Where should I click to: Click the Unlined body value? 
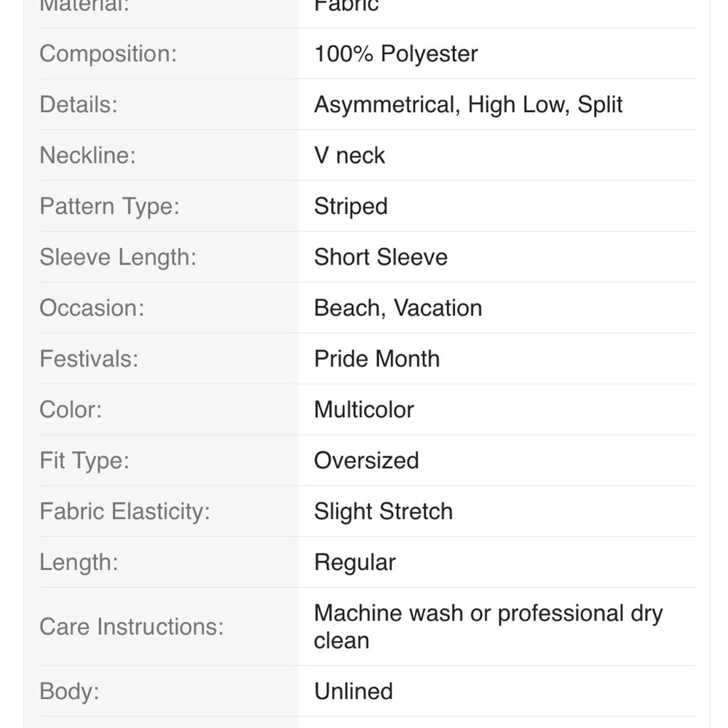(353, 691)
